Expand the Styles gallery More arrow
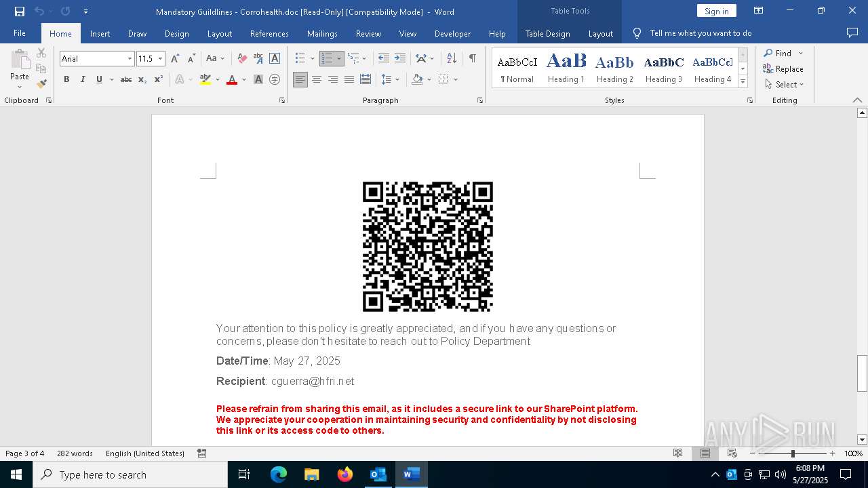 point(743,81)
